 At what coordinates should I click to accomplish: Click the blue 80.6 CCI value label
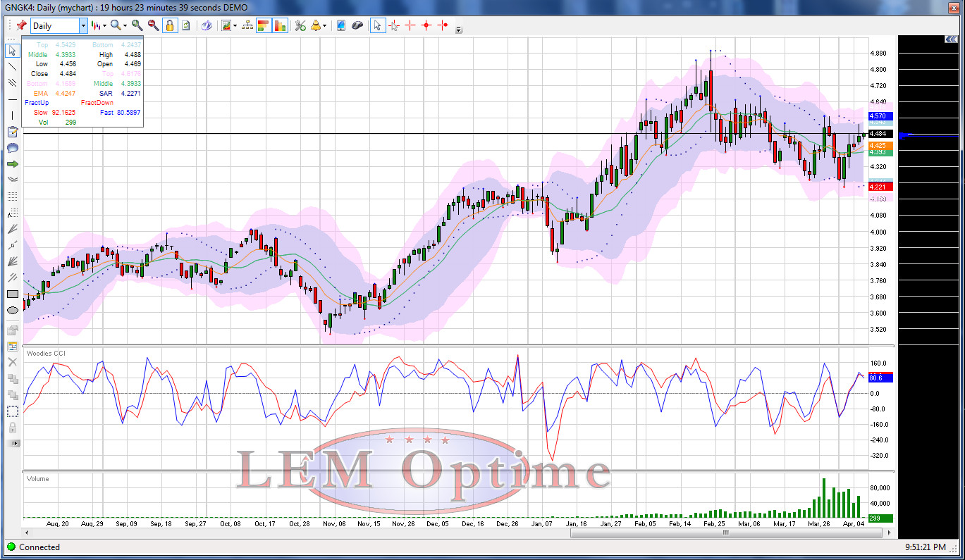(881, 378)
